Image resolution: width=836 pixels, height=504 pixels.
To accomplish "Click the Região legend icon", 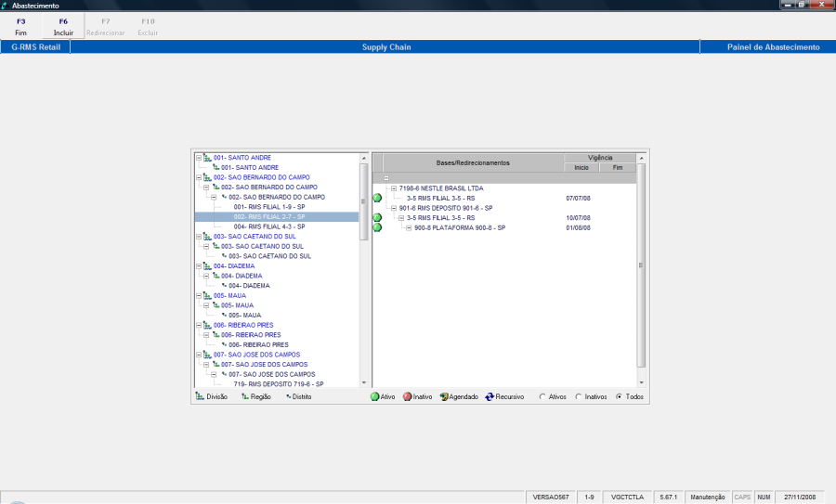I will pos(245,396).
